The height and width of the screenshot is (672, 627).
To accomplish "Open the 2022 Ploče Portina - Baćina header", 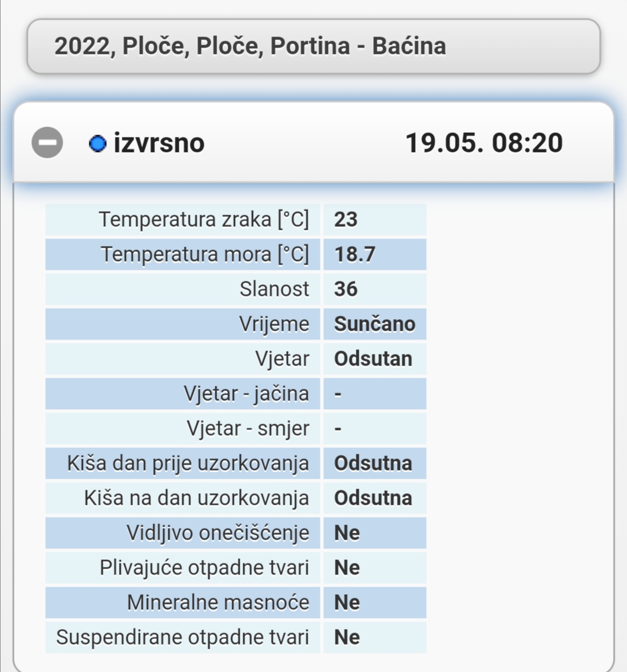I will [313, 46].
